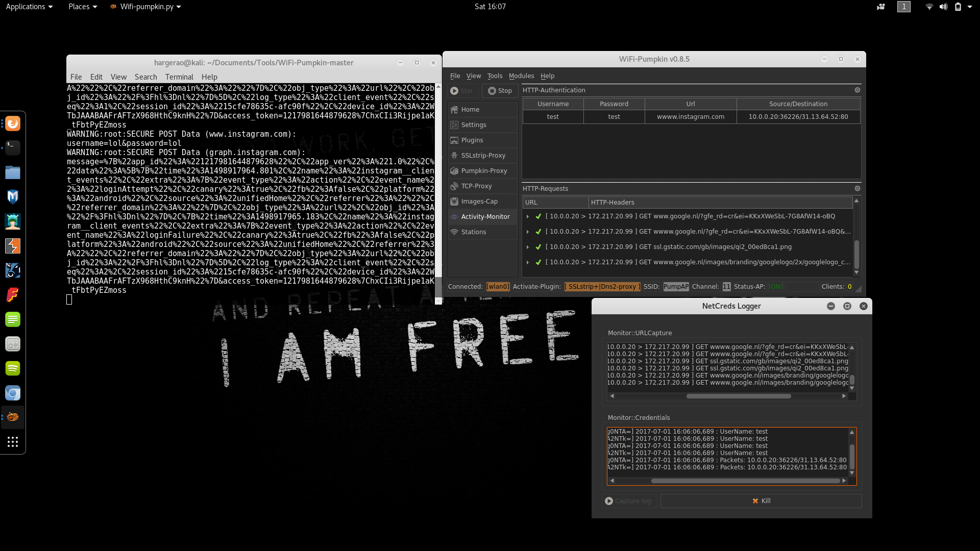Open Plugins in WiFi-Pumpkin sidebar

click(x=482, y=140)
